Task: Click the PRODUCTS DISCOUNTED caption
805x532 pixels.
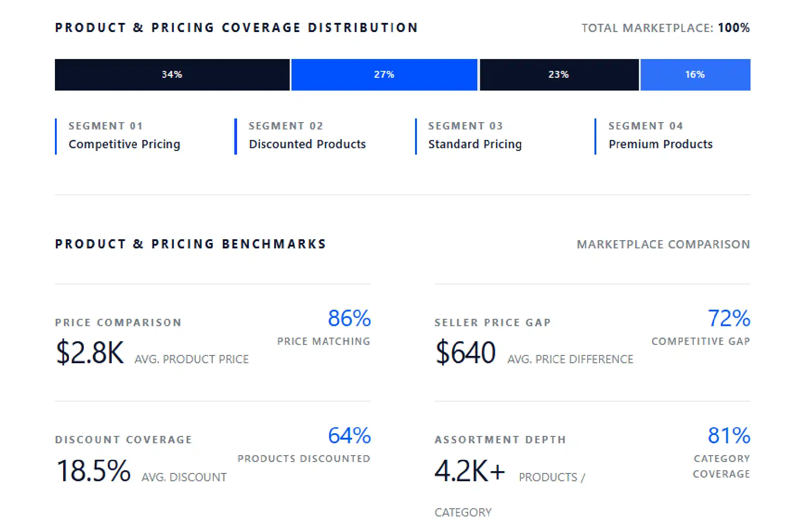Action: (x=304, y=459)
